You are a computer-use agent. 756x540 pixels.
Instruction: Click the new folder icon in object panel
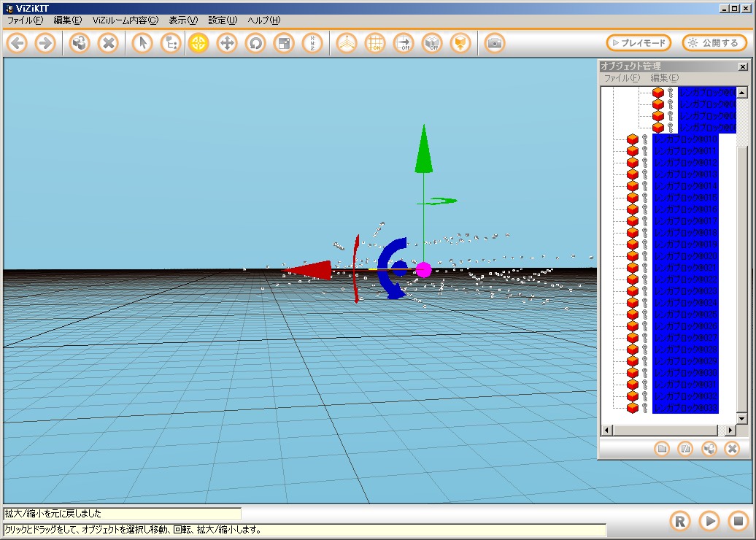[662, 449]
